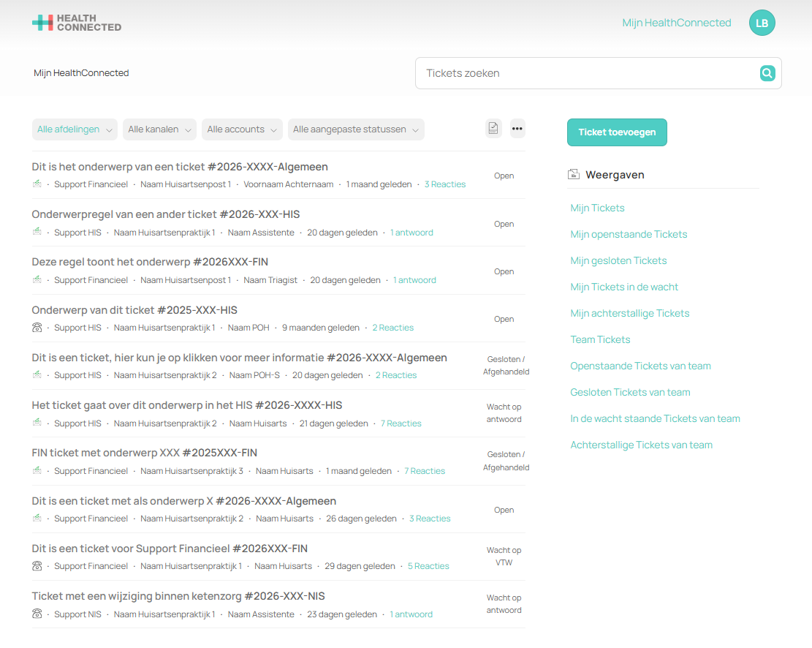Open the Alle accounts dropdown
This screenshot has width=812, height=648.
click(x=242, y=129)
